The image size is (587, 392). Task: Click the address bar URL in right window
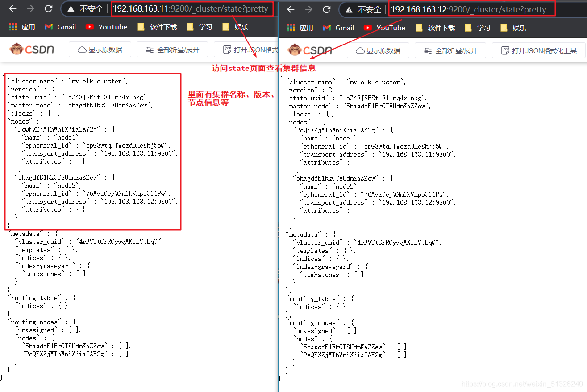coord(468,9)
